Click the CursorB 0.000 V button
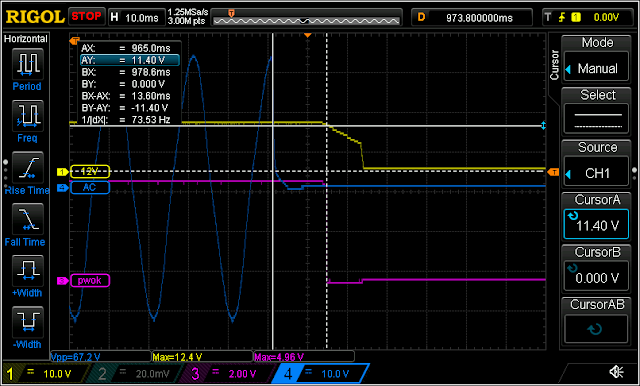This screenshot has height=386, width=640. pyautogui.click(x=596, y=277)
